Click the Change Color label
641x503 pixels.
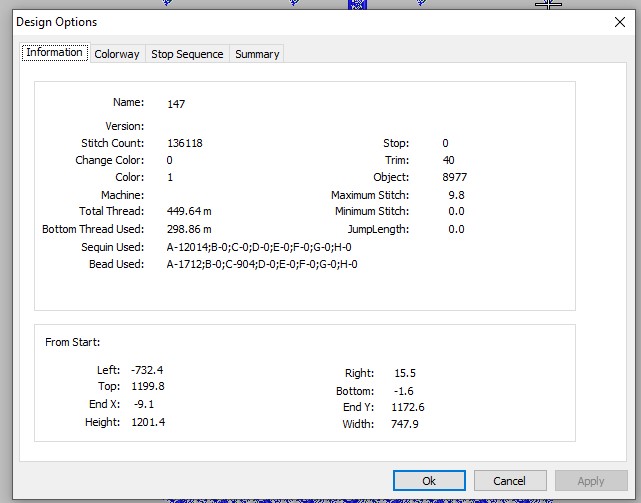point(110,160)
